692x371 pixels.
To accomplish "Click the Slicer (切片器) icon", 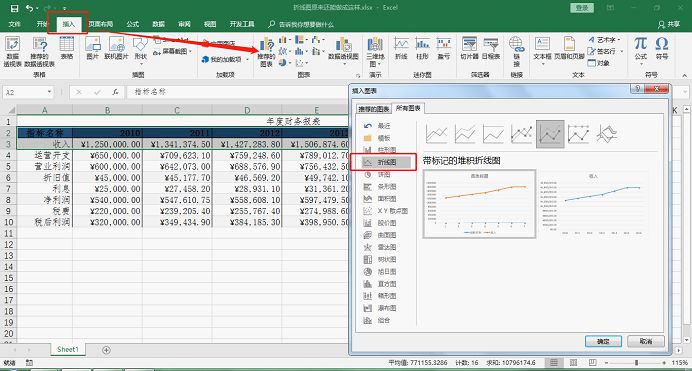I will point(469,48).
